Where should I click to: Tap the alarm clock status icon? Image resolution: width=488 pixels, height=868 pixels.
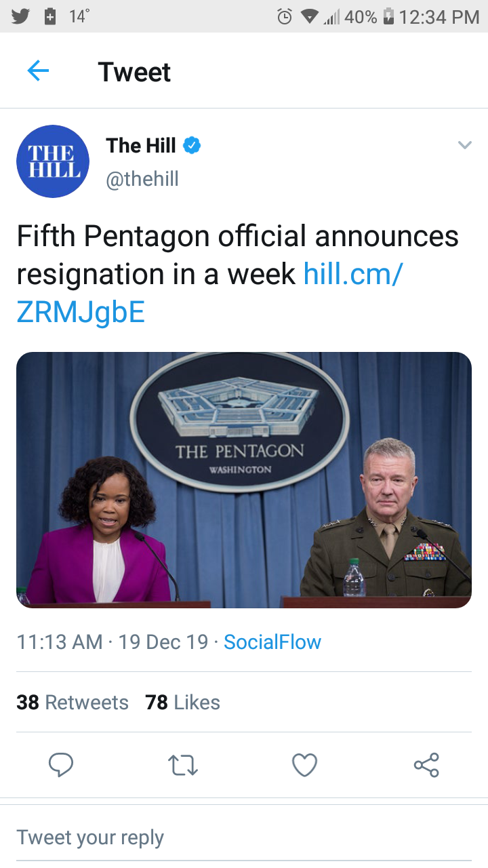(x=285, y=17)
